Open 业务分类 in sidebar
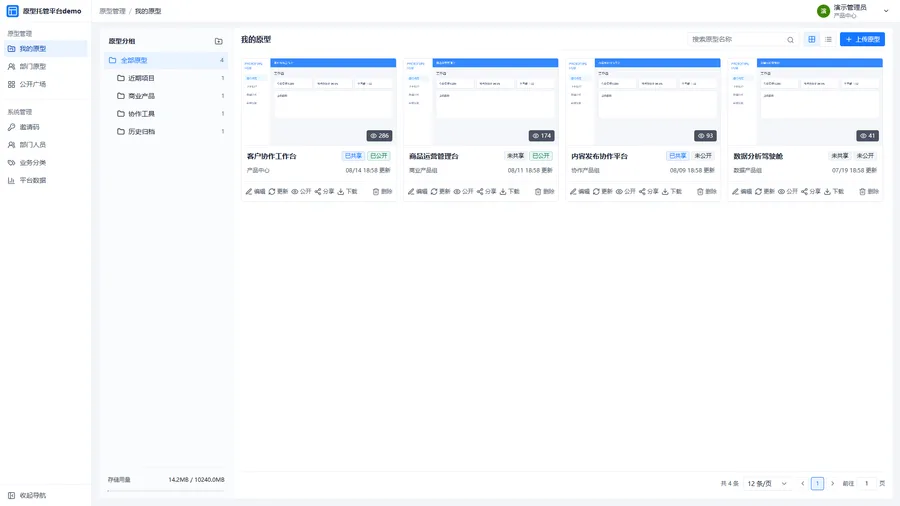This screenshot has height=506, width=900. (x=44, y=163)
